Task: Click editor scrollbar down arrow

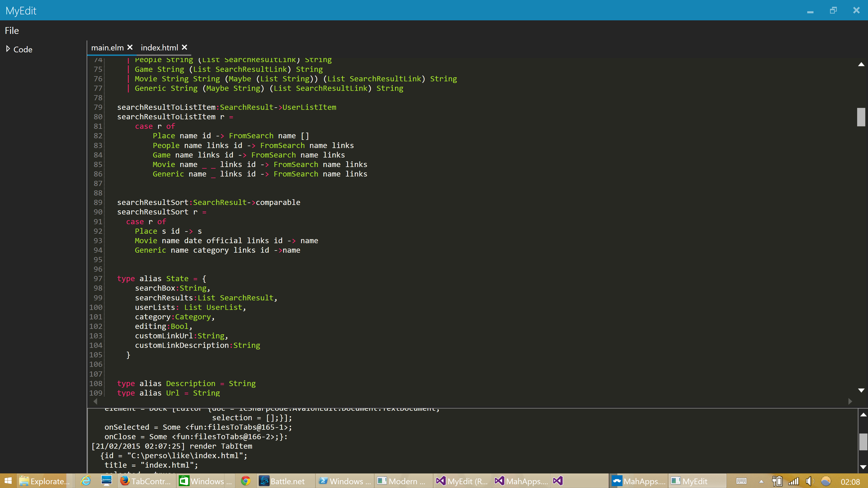Action: point(861,390)
